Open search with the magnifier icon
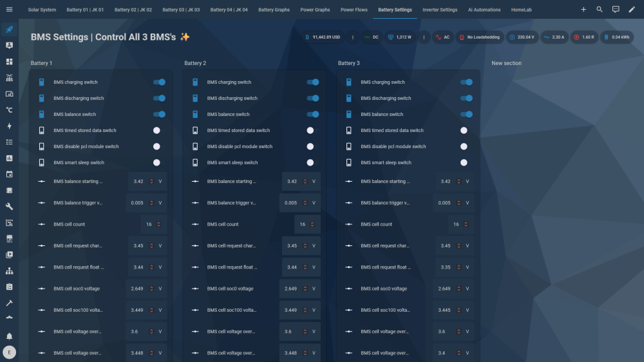This screenshot has width=644, height=362. (599, 10)
